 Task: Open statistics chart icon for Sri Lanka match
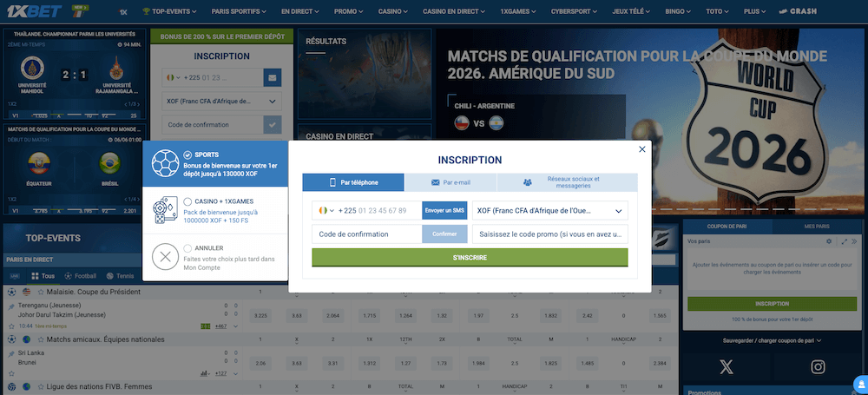coord(206,373)
